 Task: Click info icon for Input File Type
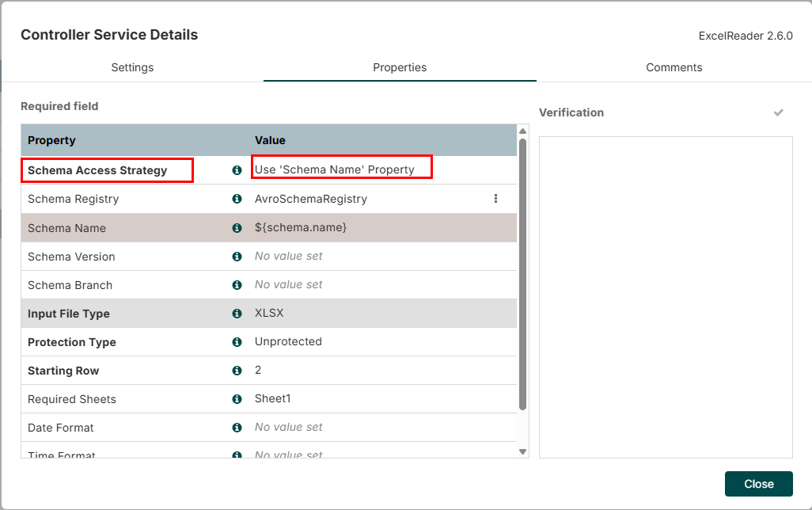pos(237,313)
